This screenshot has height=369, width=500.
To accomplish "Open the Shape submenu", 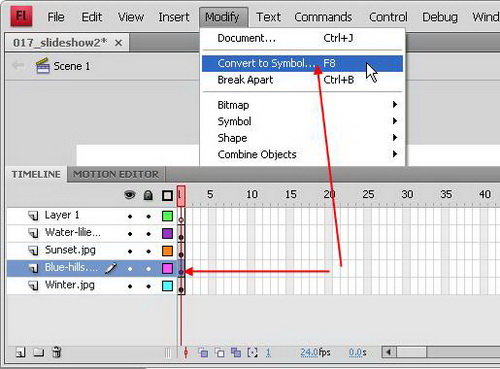I will click(x=303, y=138).
